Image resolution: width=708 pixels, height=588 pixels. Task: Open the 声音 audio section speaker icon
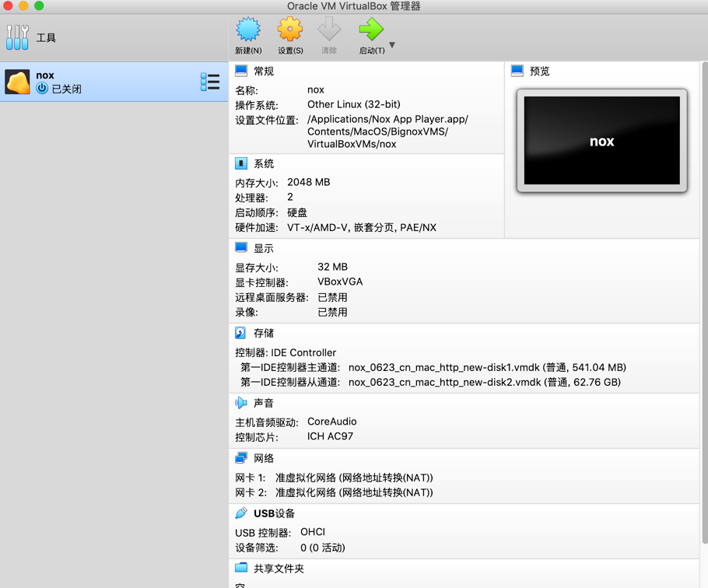click(241, 403)
